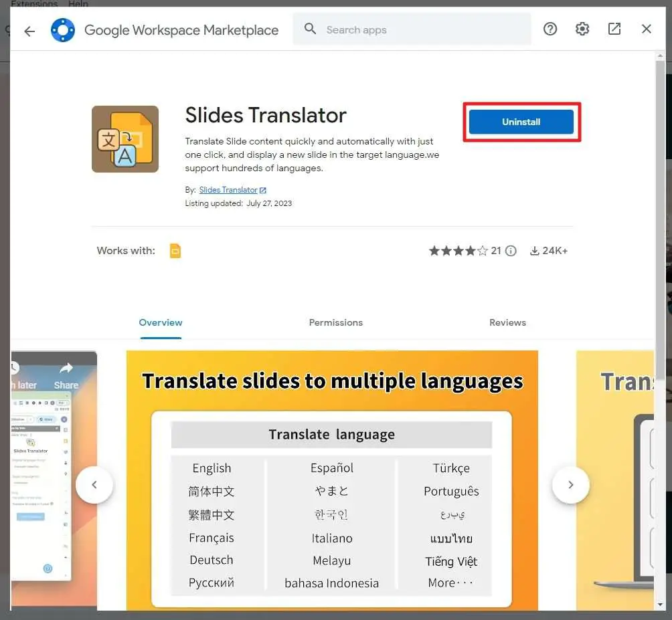Switch to the Overview tab
Viewport: 672px width, 620px height.
click(x=161, y=322)
